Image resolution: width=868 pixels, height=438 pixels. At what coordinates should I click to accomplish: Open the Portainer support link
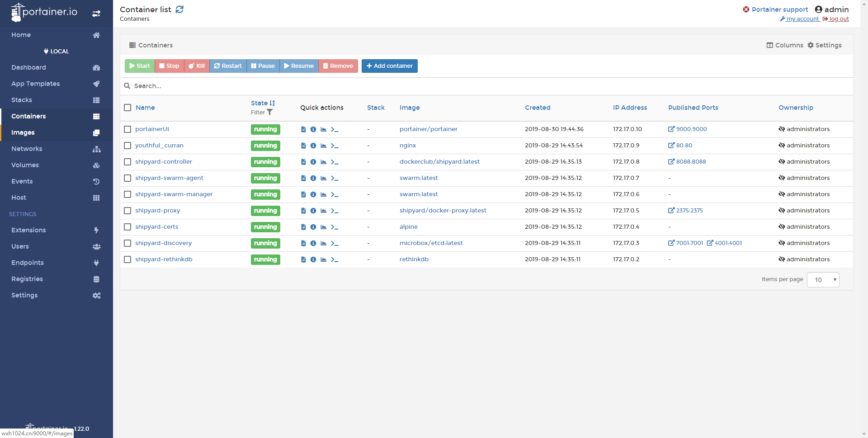pyautogui.click(x=775, y=9)
